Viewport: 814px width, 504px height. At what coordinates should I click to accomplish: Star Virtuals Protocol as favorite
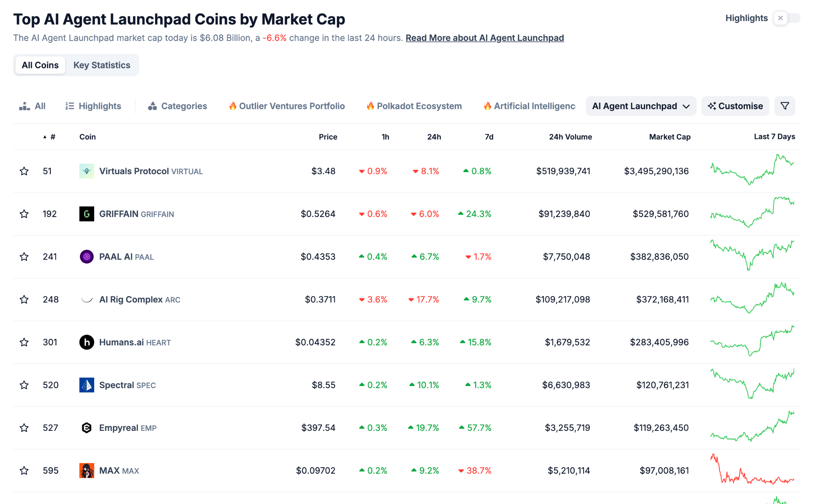point(24,171)
